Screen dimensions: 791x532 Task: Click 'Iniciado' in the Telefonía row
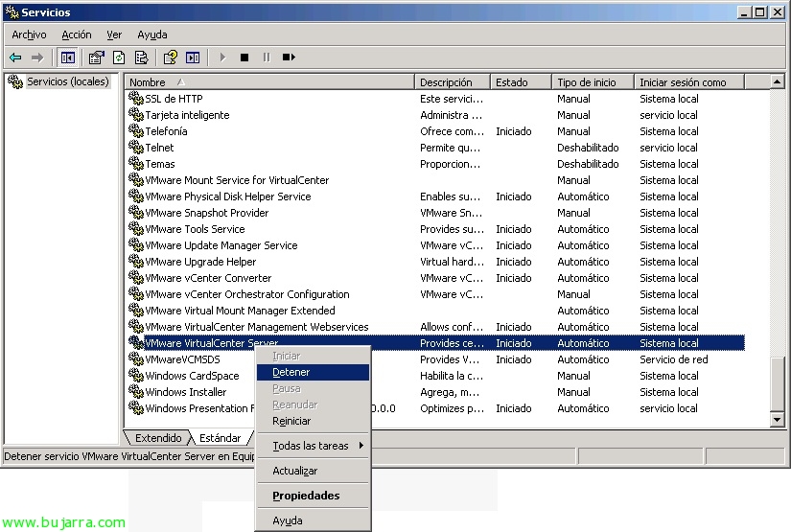pos(514,131)
